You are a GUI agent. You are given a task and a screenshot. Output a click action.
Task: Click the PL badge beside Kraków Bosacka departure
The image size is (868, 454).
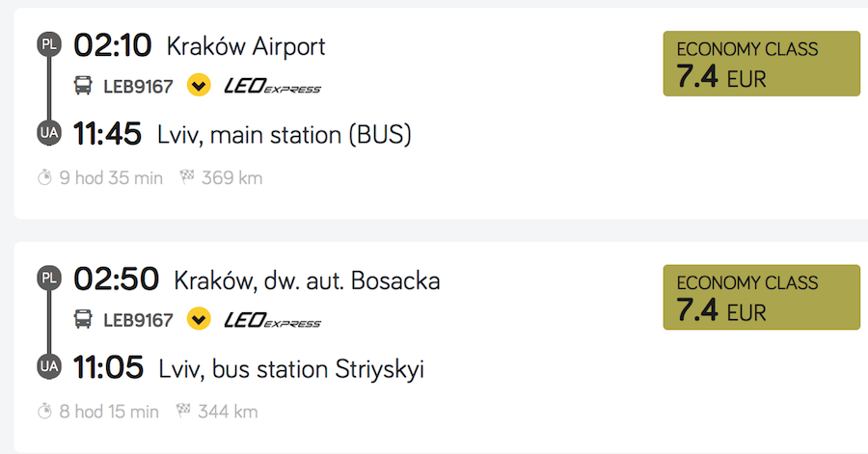(48, 279)
